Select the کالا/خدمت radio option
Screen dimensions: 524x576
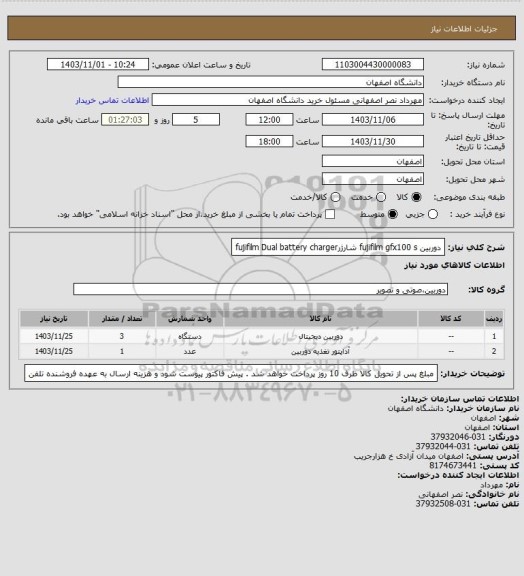pos(335,197)
